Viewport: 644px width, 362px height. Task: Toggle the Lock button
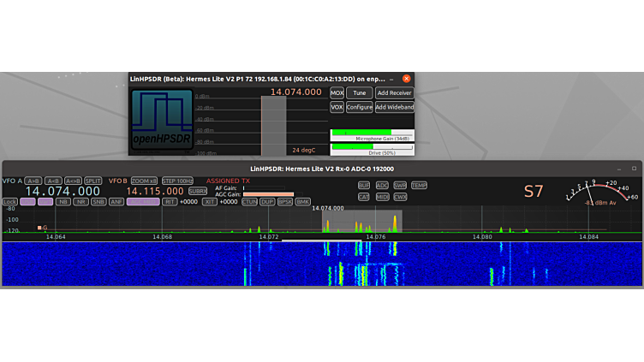pos(9,202)
